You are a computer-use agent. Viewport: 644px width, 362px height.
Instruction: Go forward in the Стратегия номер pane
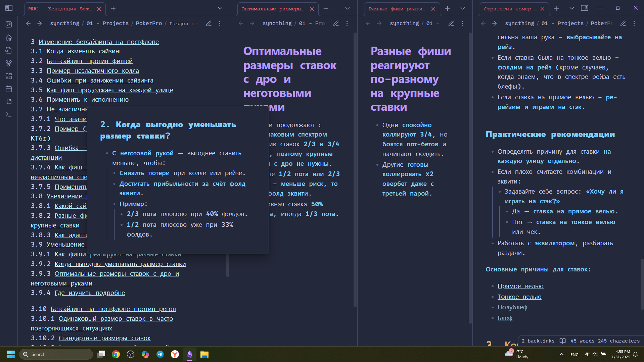(494, 23)
